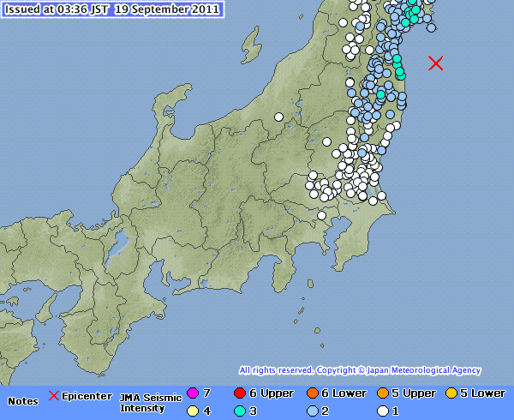Click the "Epicenter" legend text
This screenshot has height=420, width=514.
coord(87,396)
